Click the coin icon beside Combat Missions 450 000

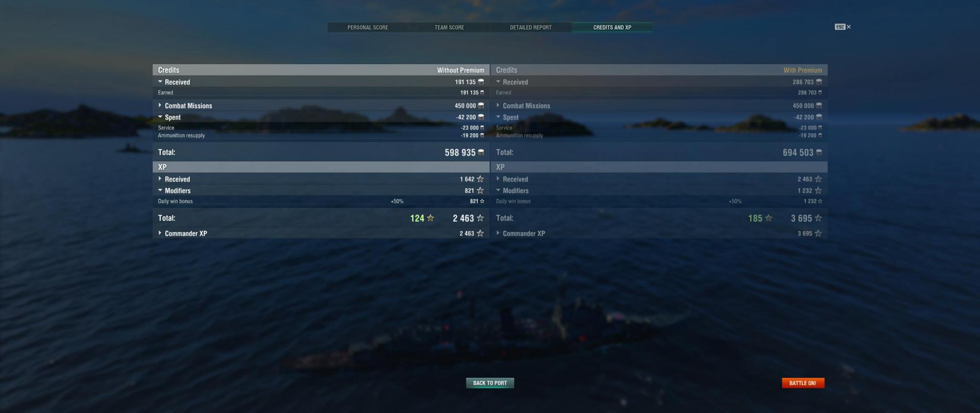[481, 106]
